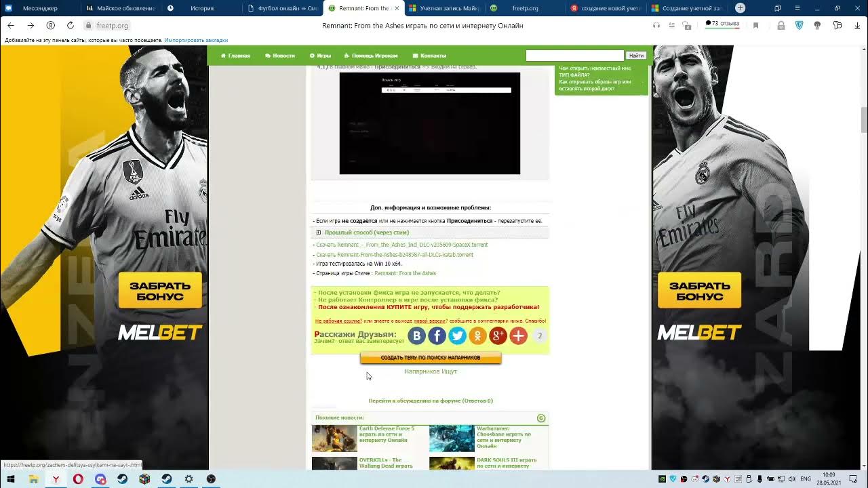Open the Yandex Browser taskbar icon
This screenshot has width=868, height=488.
tap(56, 479)
